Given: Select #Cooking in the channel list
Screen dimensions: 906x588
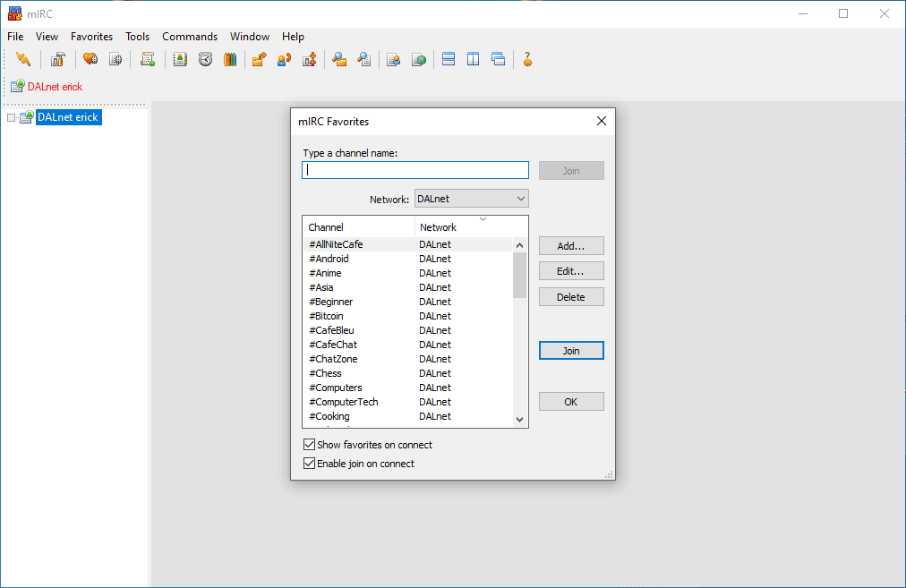Looking at the screenshot, I should coord(408,416).
